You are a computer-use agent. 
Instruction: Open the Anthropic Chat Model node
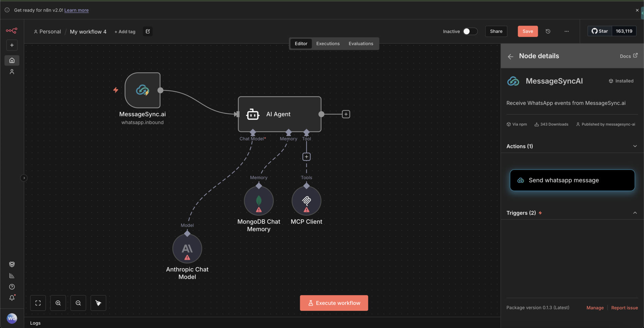pyautogui.click(x=187, y=248)
